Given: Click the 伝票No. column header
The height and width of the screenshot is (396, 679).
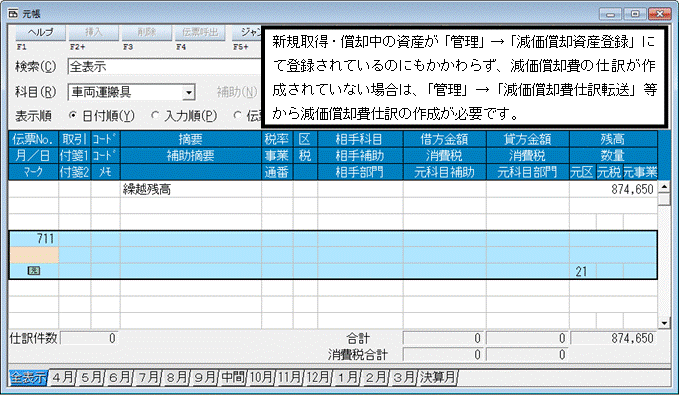Looking at the screenshot, I should point(33,139).
